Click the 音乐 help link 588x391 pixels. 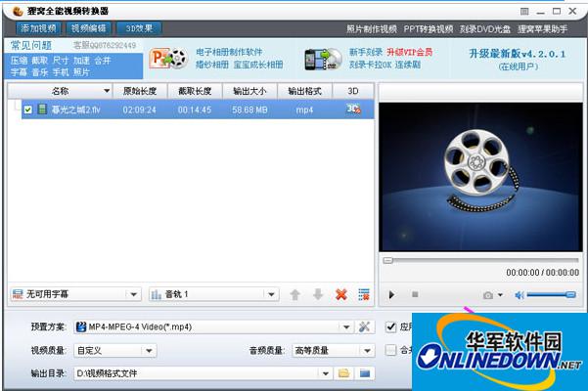(39, 72)
